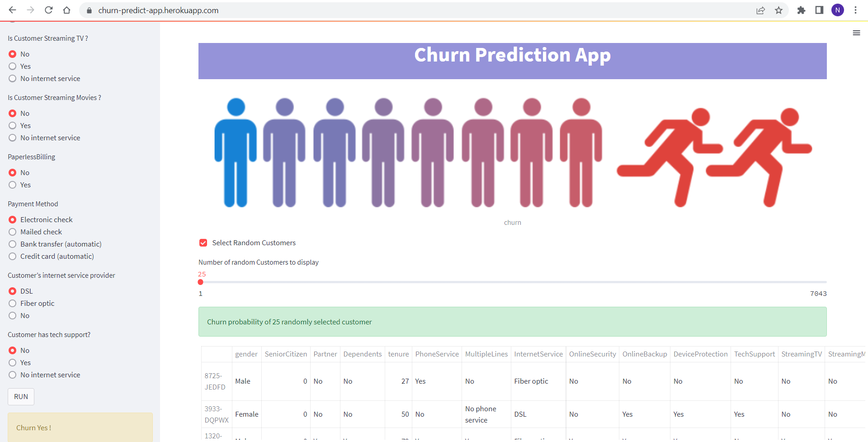Reload the page
Viewport: 868px width, 442px height.
click(48, 10)
